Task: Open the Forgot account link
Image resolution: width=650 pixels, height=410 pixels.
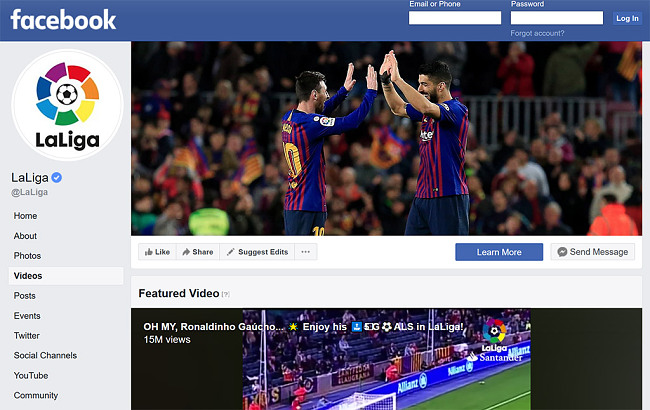Action: click(537, 33)
